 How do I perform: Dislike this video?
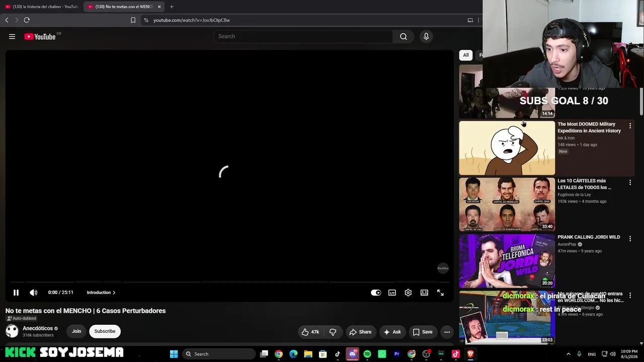[333, 332]
